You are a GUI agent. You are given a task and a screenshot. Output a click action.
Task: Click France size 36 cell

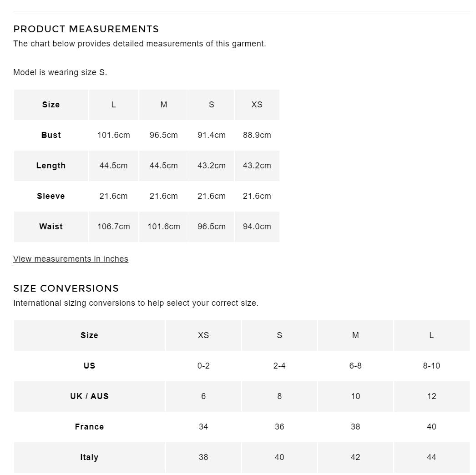279,427
